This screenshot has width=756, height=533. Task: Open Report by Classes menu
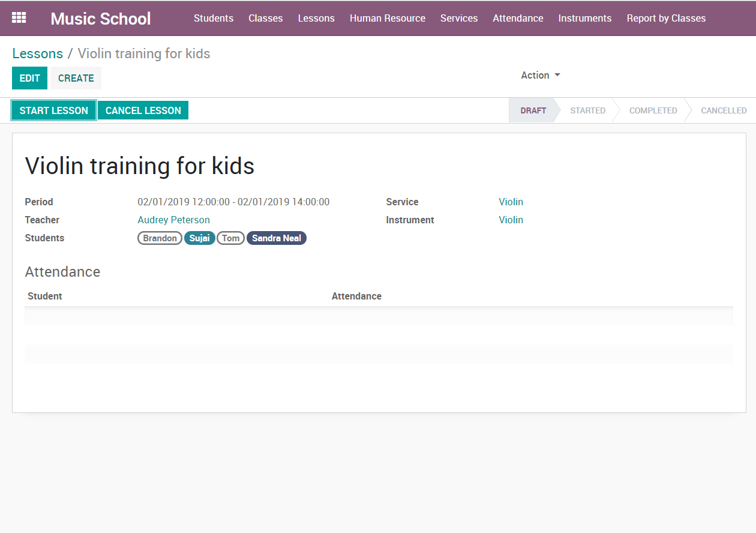pos(666,18)
